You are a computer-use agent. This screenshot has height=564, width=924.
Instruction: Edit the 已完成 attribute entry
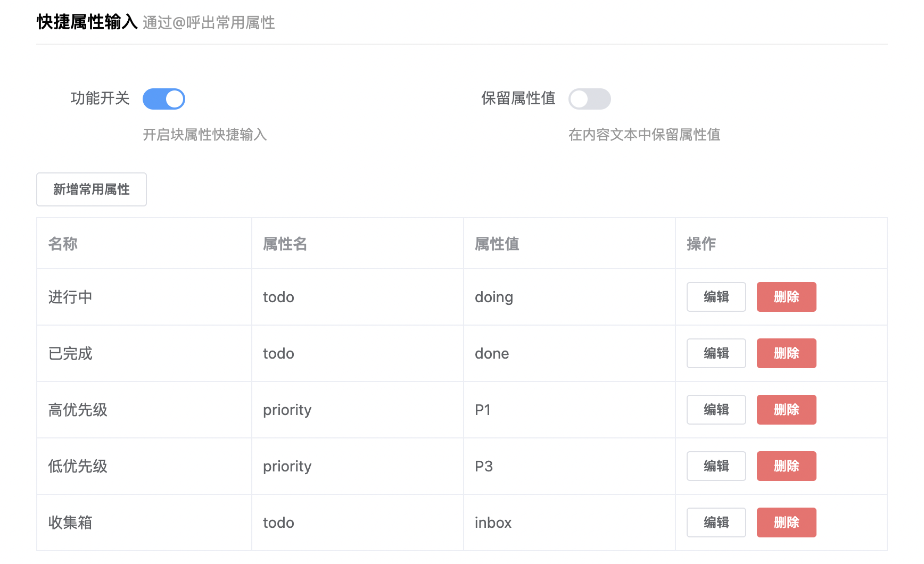(716, 353)
